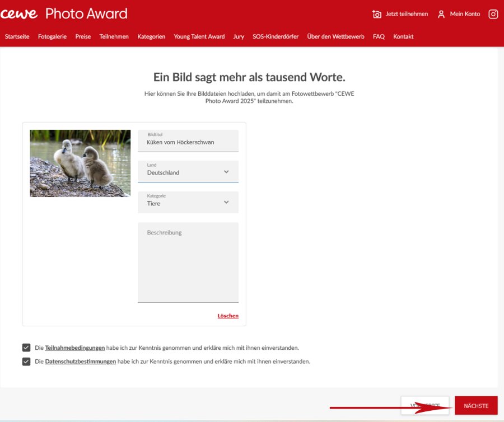504x422 pixels.
Task: Go to Young Talent Award menu
Action: pos(199,36)
